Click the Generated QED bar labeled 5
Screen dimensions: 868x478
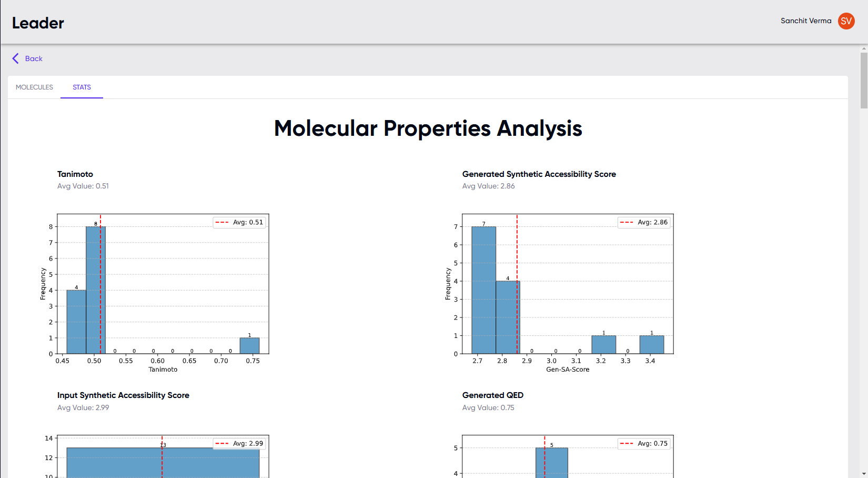552,463
